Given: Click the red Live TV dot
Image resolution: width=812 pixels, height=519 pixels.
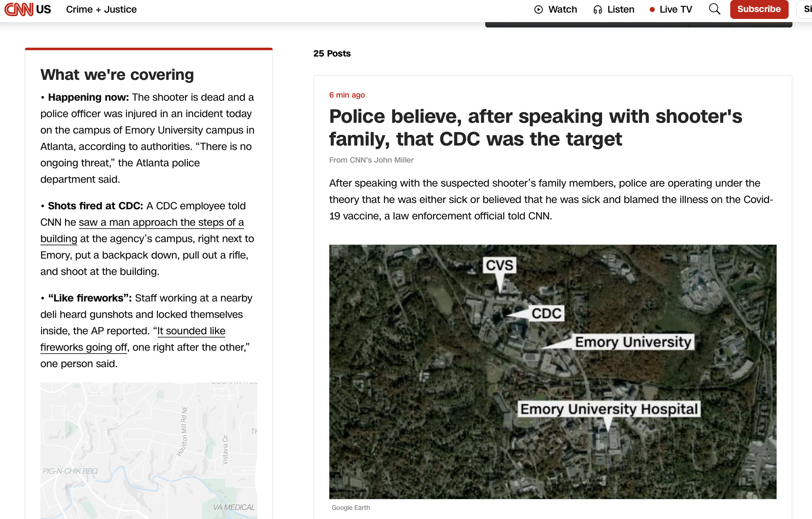Looking at the screenshot, I should [x=652, y=9].
